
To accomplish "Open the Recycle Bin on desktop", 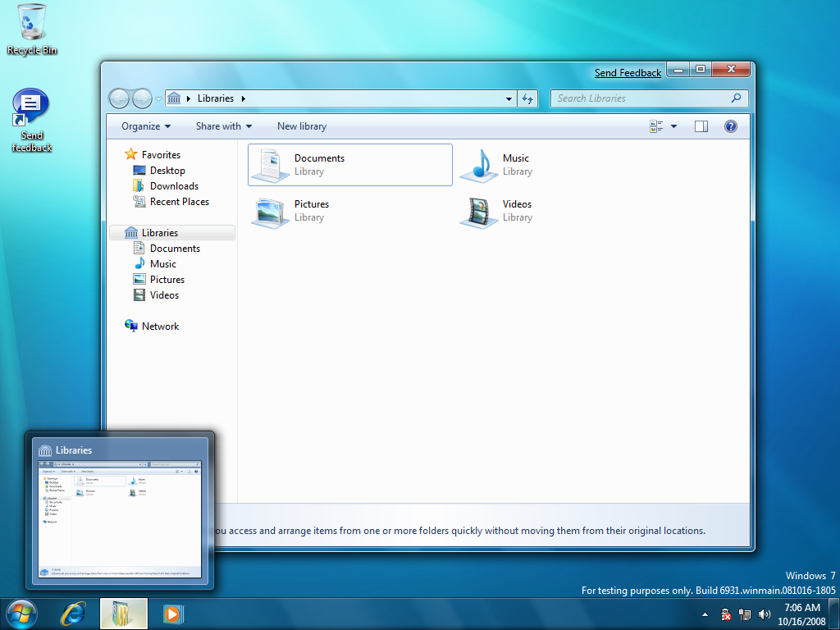I will pyautogui.click(x=32, y=23).
